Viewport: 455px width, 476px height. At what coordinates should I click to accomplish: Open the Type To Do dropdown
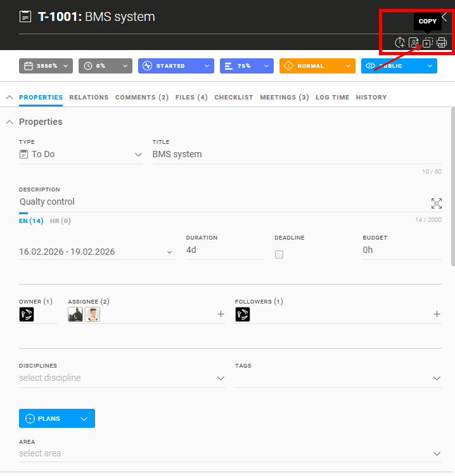(x=81, y=154)
